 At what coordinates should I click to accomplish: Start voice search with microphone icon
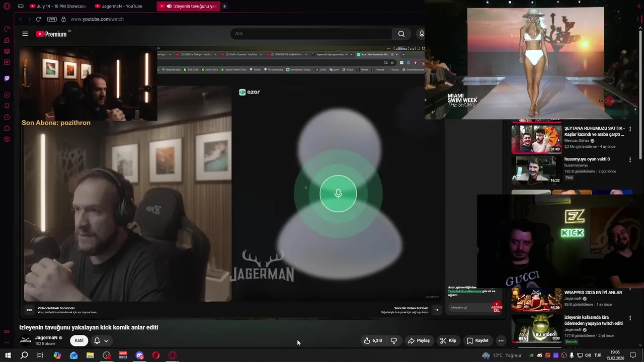tap(421, 34)
